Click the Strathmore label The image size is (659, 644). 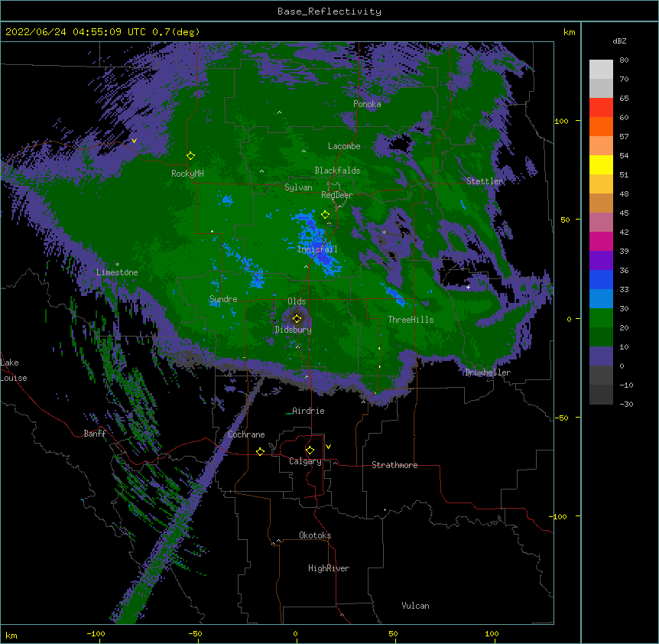394,465
